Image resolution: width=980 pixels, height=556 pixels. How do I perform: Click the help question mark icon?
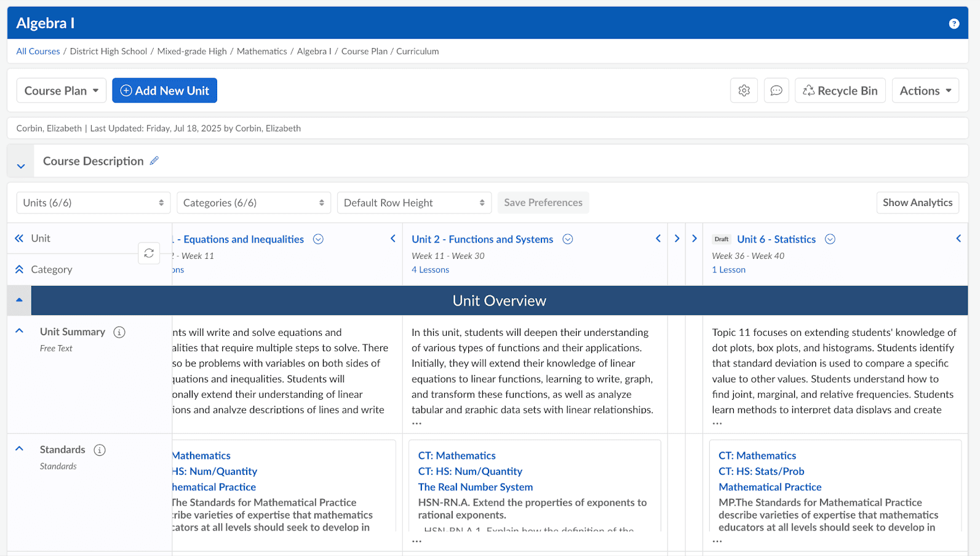(x=954, y=23)
